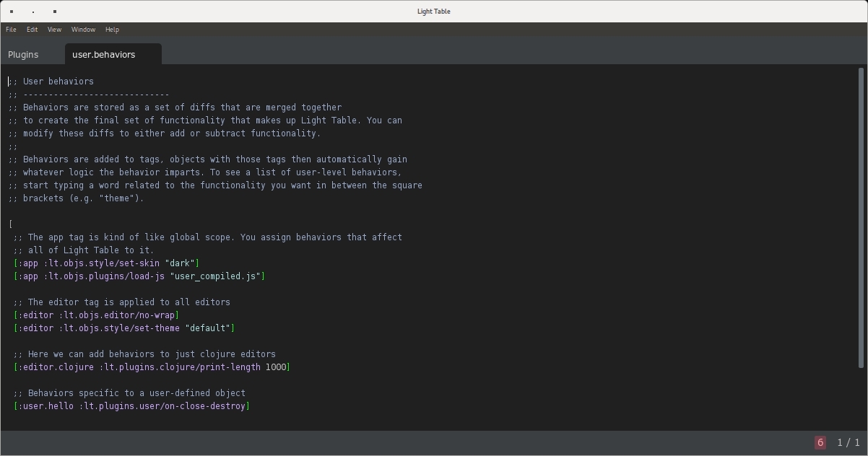
Task: Open the Help menu
Action: pos(112,30)
